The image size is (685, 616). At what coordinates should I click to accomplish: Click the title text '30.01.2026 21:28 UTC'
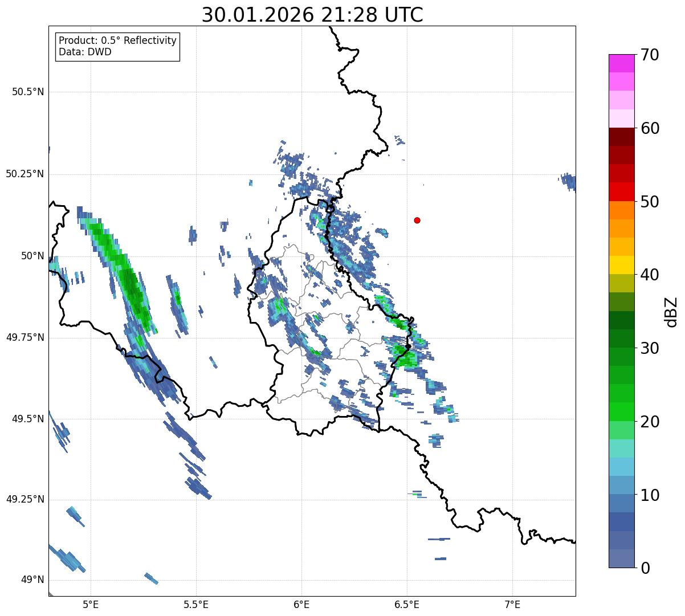(312, 15)
